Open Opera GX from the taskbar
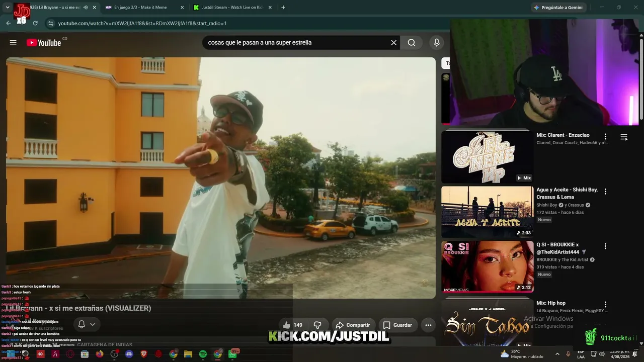This screenshot has height=362, width=644. click(70, 354)
